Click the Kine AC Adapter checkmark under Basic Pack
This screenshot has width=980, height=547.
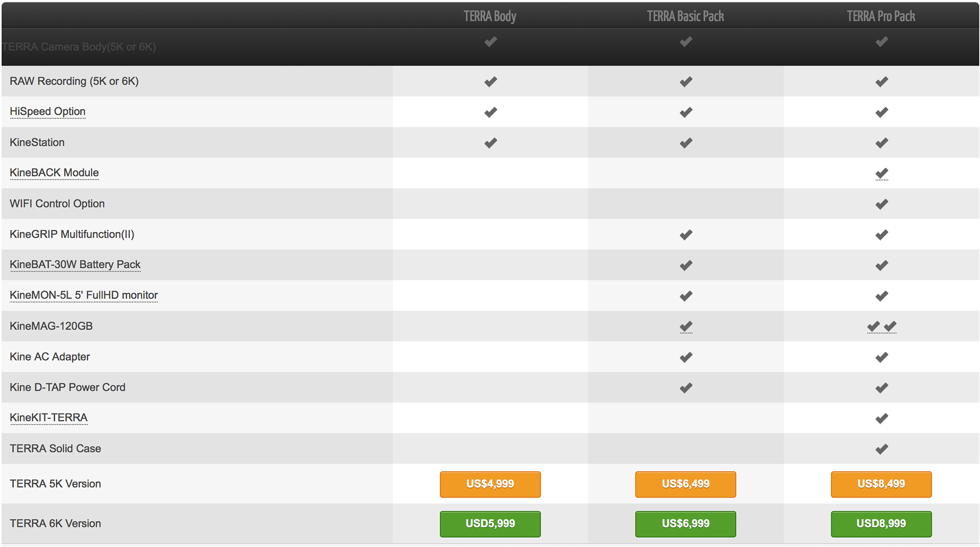[686, 357]
